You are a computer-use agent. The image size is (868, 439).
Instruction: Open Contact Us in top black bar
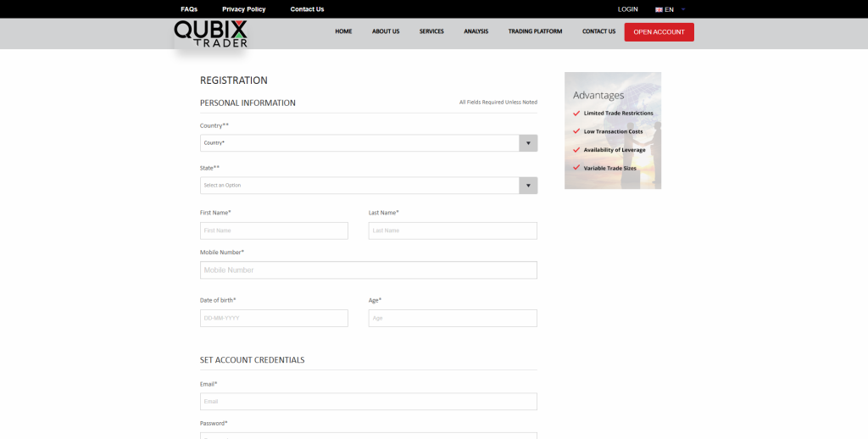(307, 9)
